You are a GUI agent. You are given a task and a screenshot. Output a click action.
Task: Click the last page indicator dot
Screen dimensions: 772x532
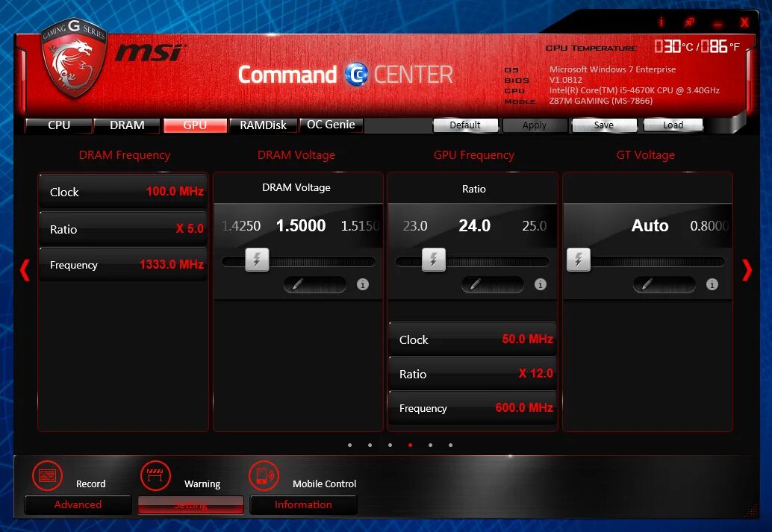pyautogui.click(x=450, y=445)
